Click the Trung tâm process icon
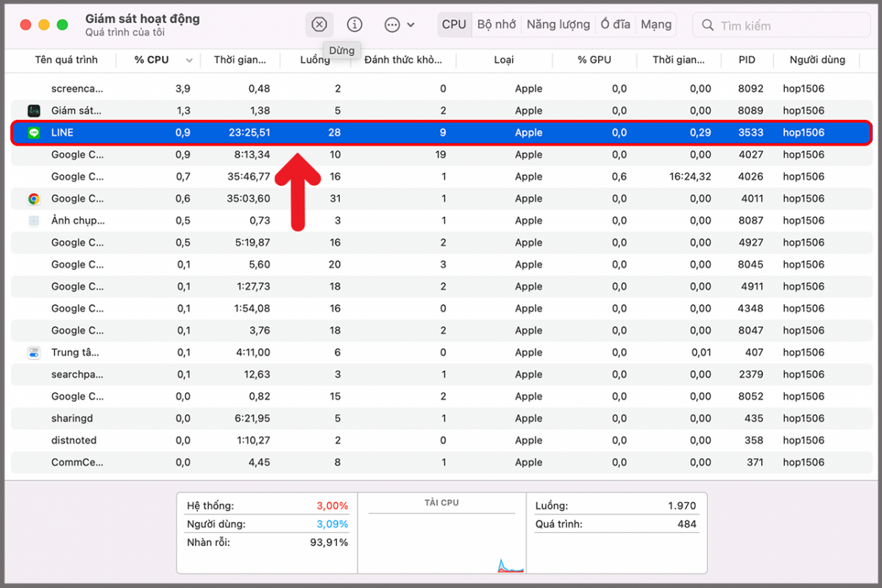 pos(33,353)
